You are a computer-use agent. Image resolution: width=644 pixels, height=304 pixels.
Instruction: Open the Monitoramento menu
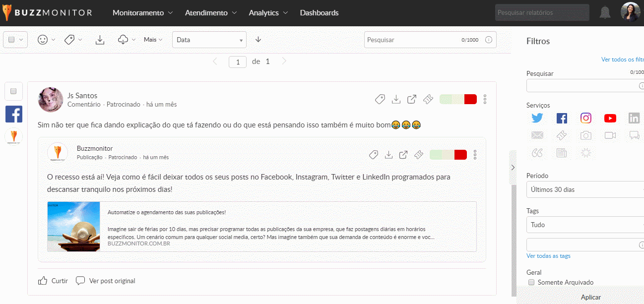[142, 13]
